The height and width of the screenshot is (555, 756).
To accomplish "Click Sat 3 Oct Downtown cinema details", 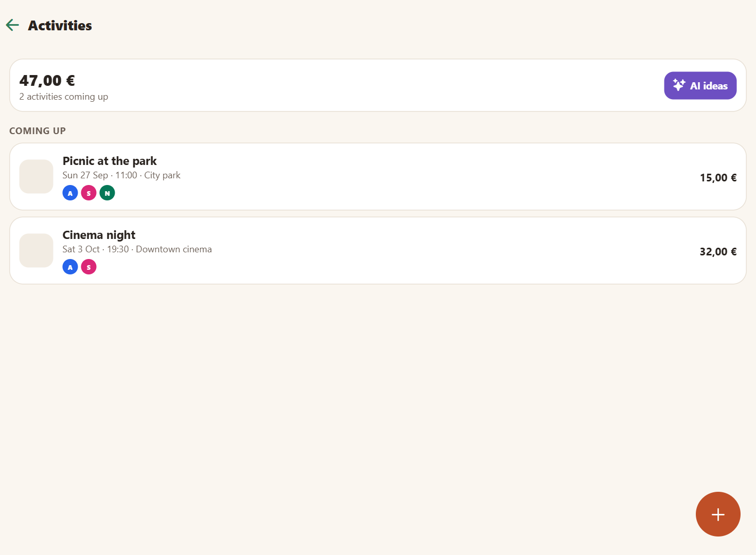I will (137, 249).
